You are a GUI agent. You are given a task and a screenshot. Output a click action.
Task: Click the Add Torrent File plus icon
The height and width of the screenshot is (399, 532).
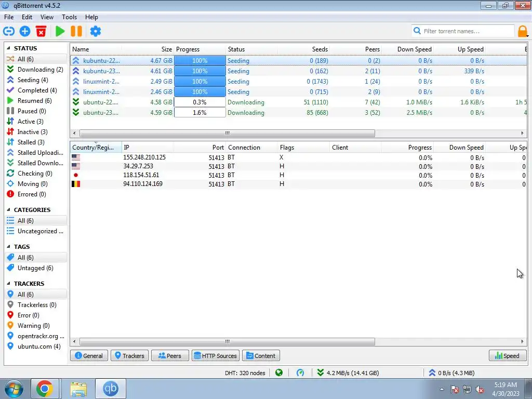click(x=25, y=31)
